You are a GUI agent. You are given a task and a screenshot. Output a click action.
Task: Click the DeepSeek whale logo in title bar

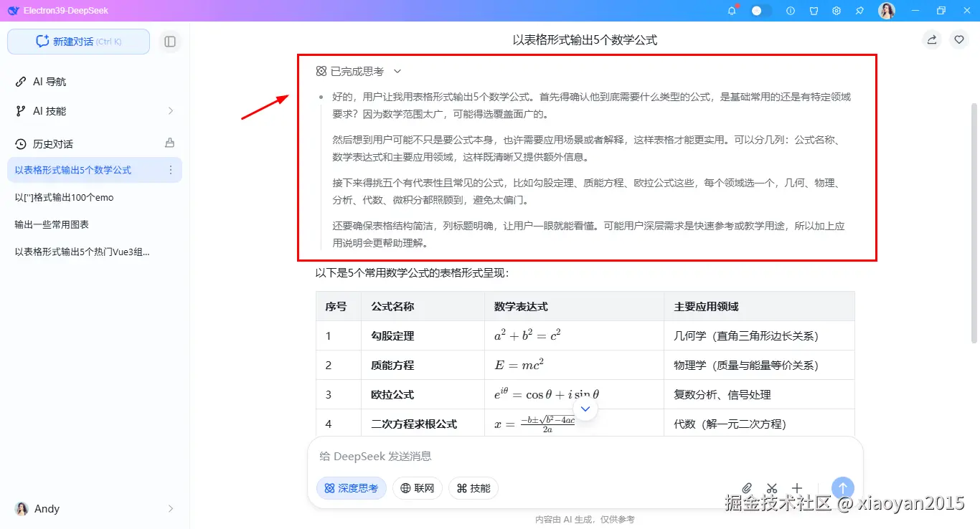(x=13, y=11)
